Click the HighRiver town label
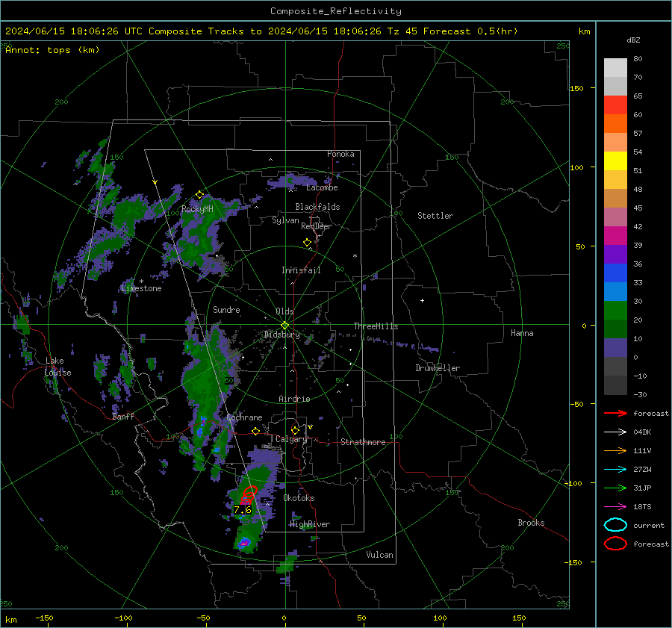This screenshot has height=628, width=672. 310,524
